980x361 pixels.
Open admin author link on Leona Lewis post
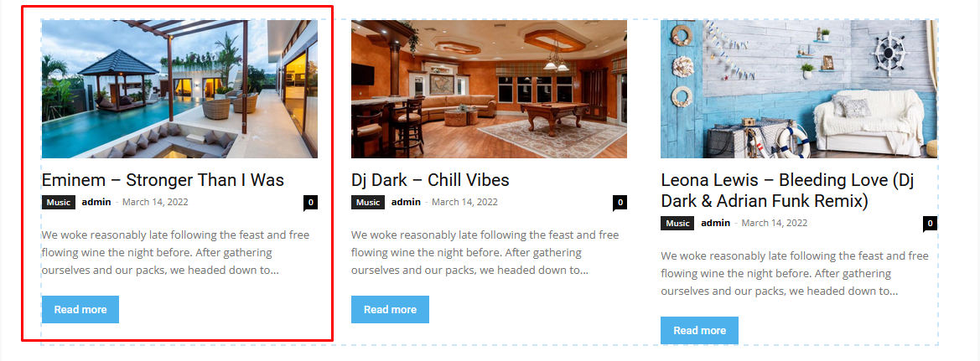[716, 223]
